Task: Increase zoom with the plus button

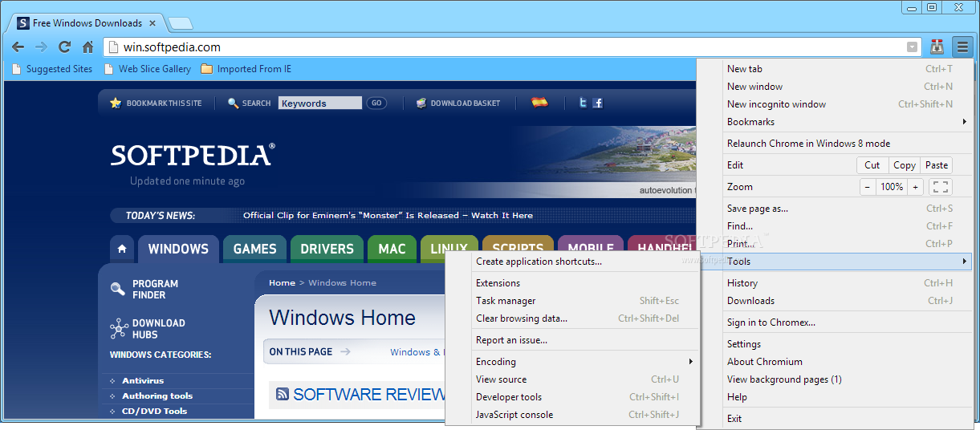Action: (915, 187)
